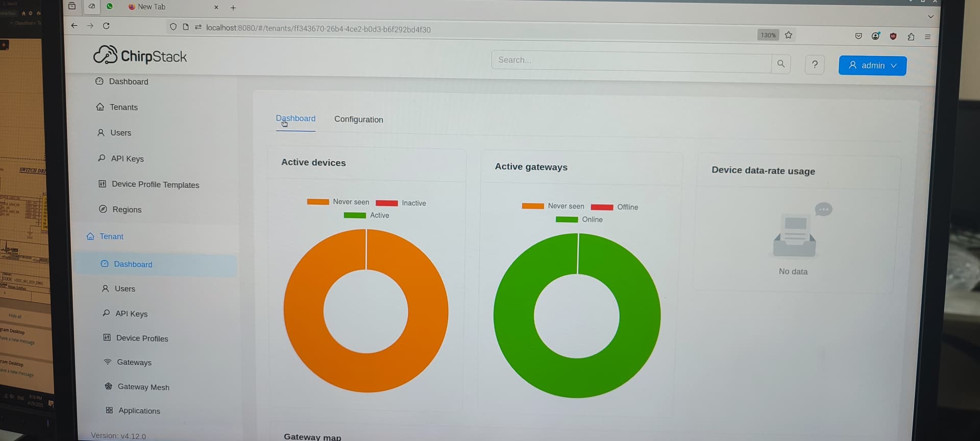This screenshot has height=441, width=980.
Task: Open the browser tab list chevron
Action: click(930, 17)
